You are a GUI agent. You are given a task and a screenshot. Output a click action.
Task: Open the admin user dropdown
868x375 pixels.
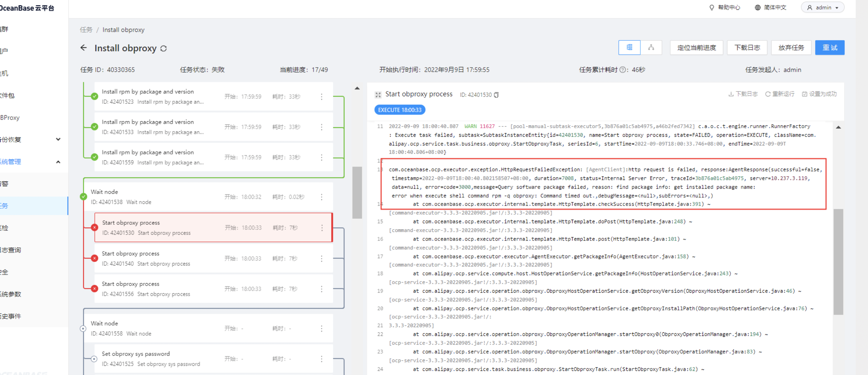(823, 8)
